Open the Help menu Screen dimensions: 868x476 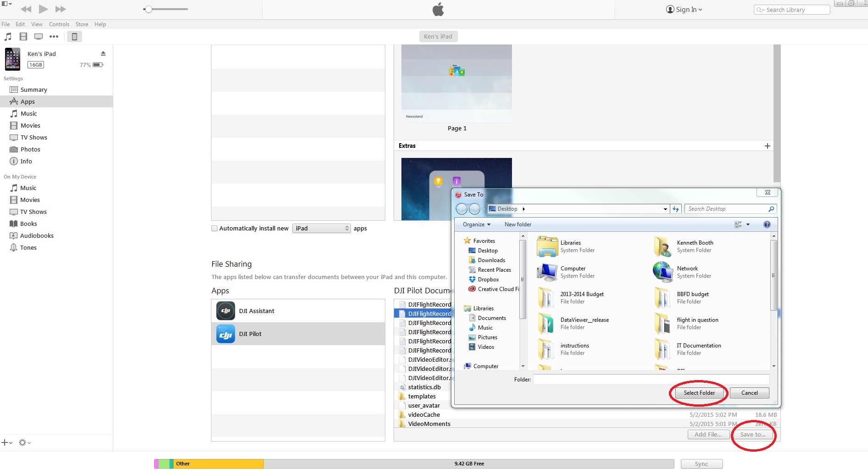pos(100,24)
